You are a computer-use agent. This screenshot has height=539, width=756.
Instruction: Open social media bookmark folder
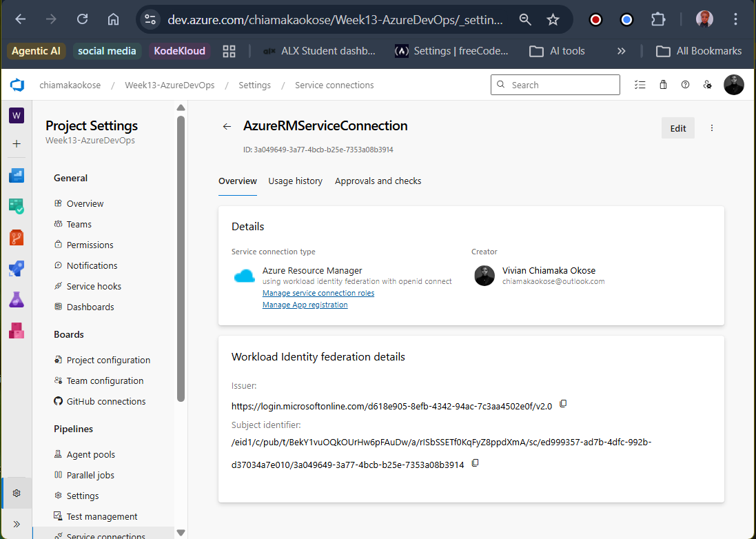click(107, 51)
